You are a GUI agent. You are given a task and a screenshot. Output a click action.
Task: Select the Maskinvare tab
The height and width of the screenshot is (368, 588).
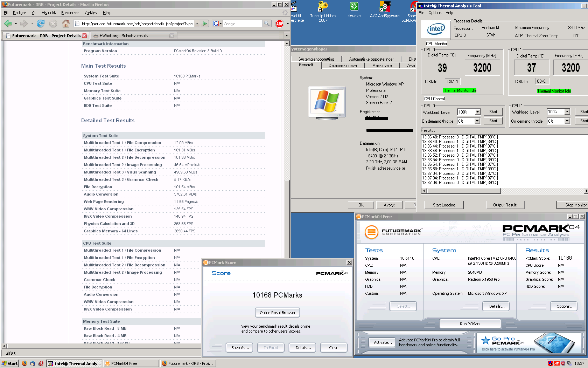[382, 66]
